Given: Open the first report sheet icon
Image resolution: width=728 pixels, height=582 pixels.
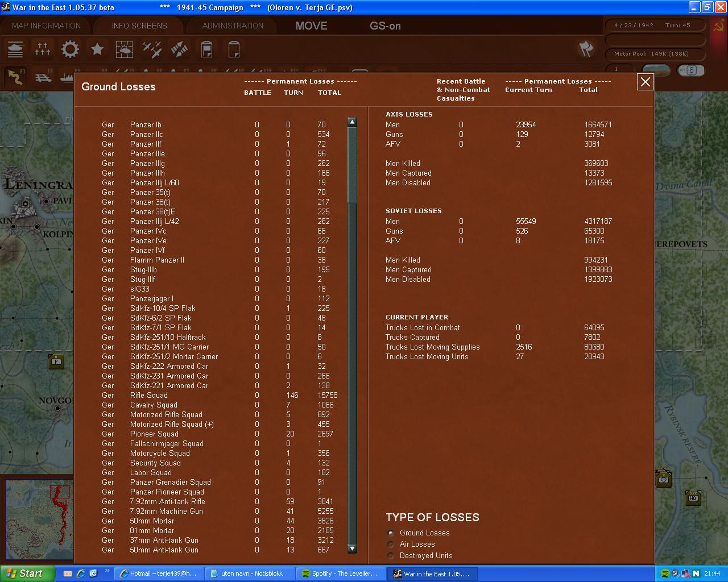Looking at the screenshot, I should tap(207, 49).
